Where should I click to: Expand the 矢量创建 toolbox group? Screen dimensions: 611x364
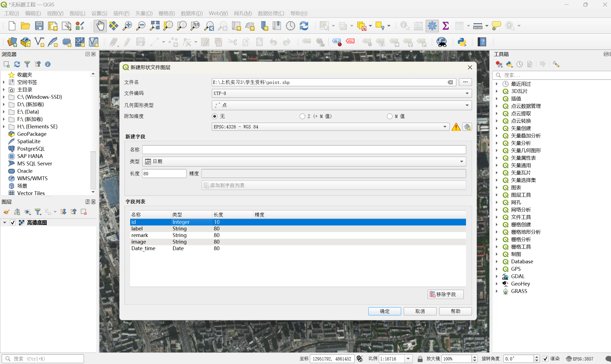coord(497,128)
